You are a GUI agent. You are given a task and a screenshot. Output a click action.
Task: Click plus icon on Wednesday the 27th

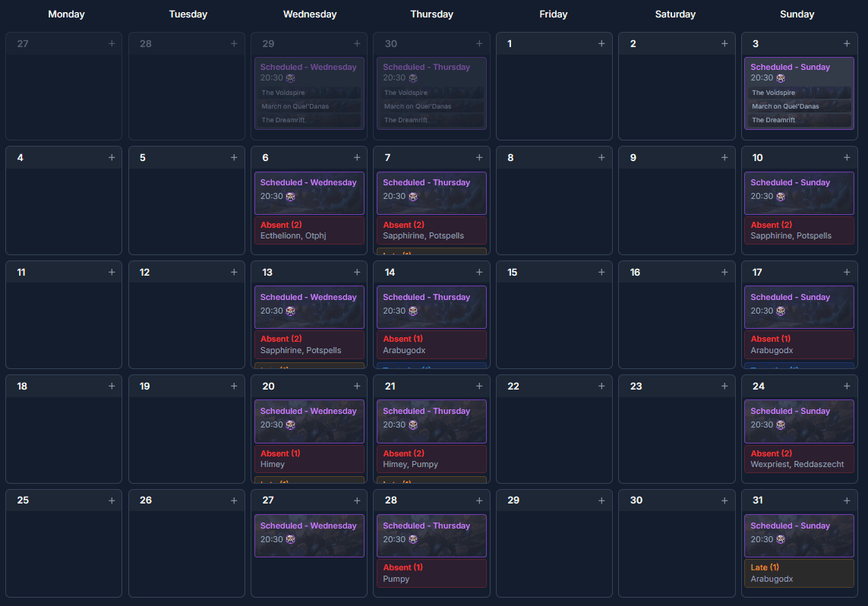[356, 501]
